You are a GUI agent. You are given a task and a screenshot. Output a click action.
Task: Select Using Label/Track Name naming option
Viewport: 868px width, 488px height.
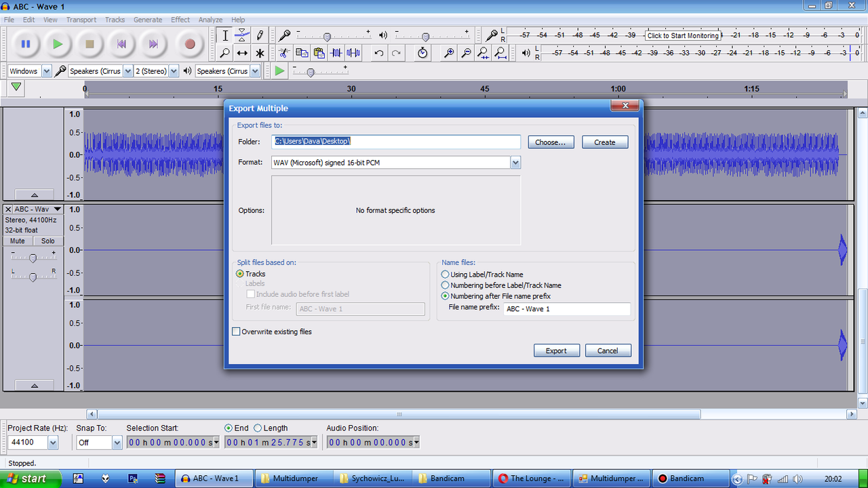[x=445, y=274]
